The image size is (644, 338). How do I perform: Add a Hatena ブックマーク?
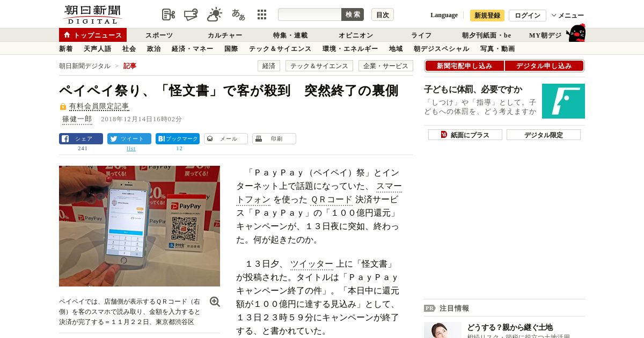tap(178, 139)
